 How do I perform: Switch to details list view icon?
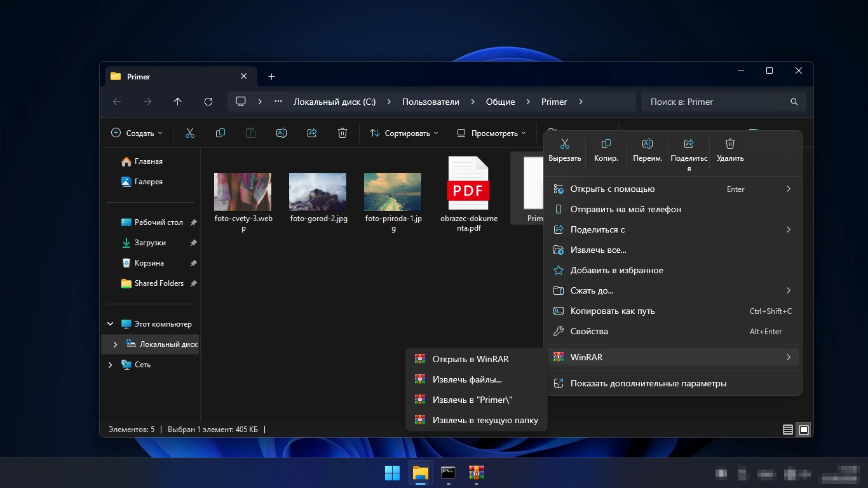click(x=788, y=430)
